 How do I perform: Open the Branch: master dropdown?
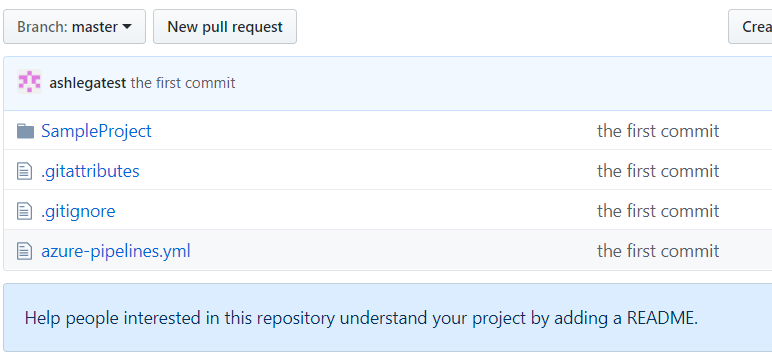pyautogui.click(x=74, y=27)
